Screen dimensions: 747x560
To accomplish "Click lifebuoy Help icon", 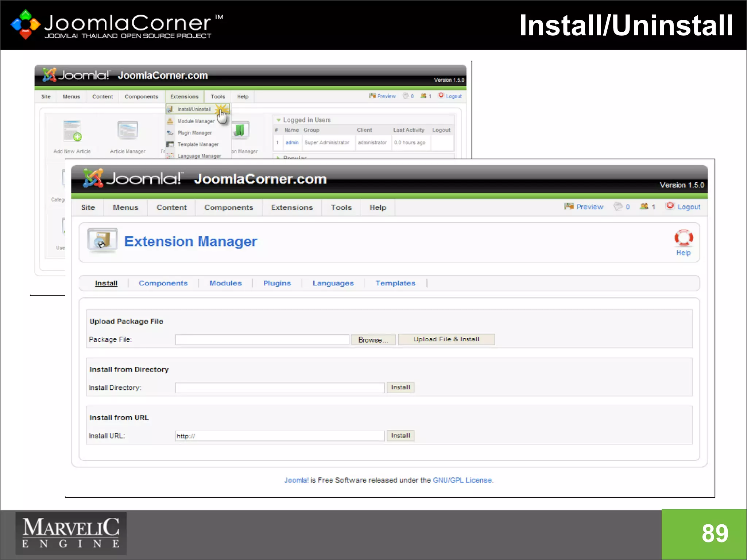I will click(x=684, y=238).
